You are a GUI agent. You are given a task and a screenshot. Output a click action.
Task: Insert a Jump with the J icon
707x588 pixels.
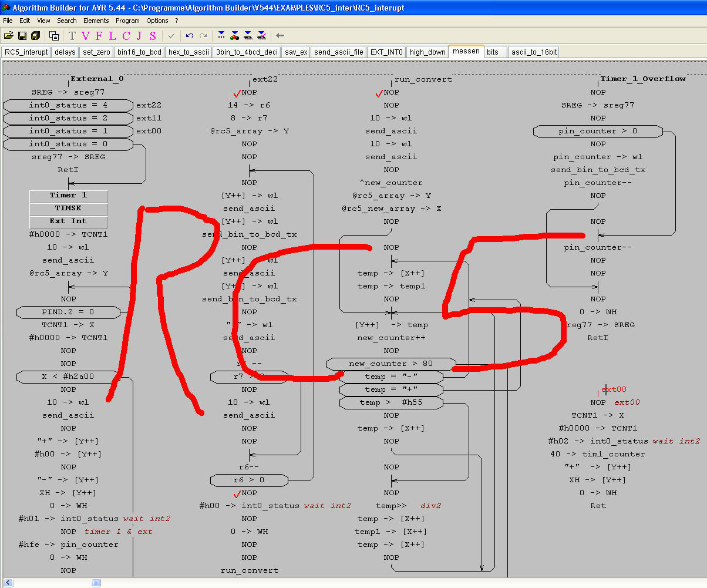(139, 36)
